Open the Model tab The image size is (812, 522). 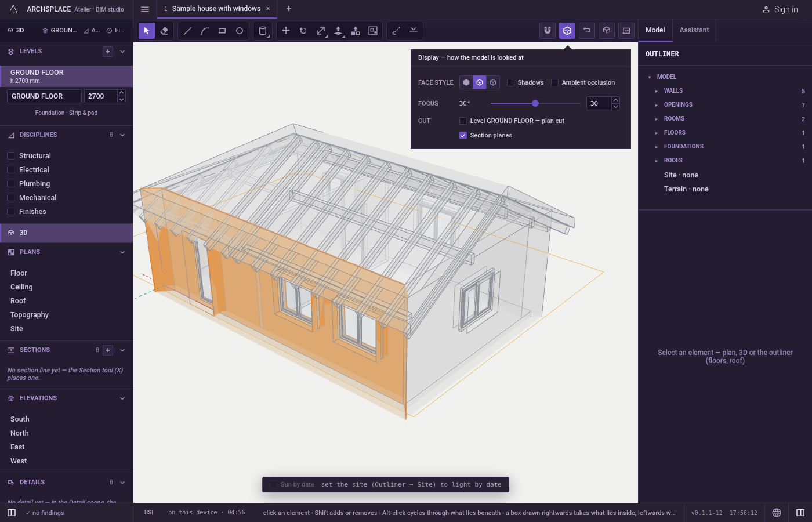point(655,30)
